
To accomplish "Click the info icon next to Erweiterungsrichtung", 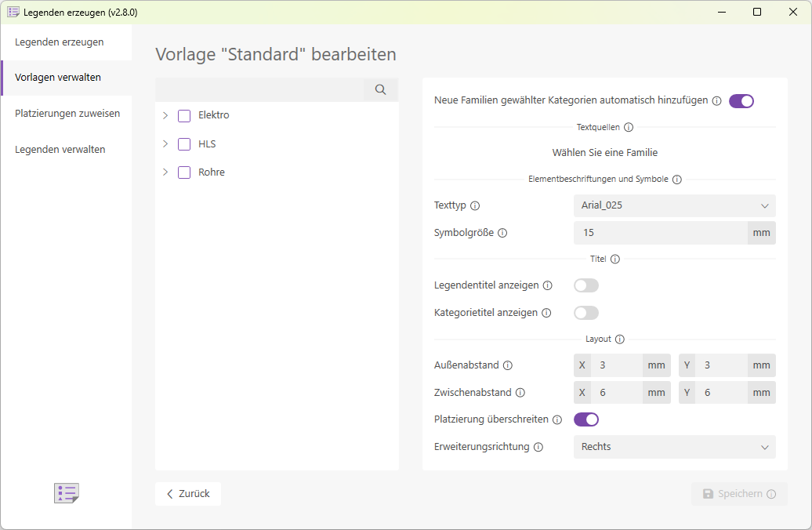I will pyautogui.click(x=538, y=446).
